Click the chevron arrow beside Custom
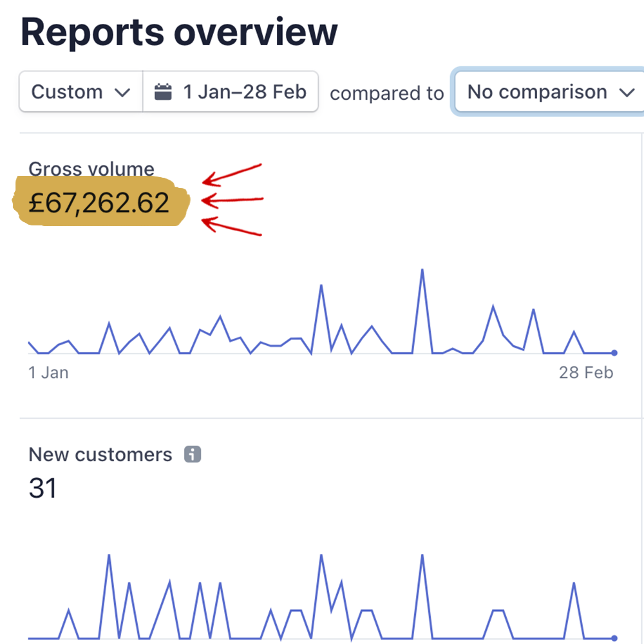This screenshot has width=644, height=644. 122,93
